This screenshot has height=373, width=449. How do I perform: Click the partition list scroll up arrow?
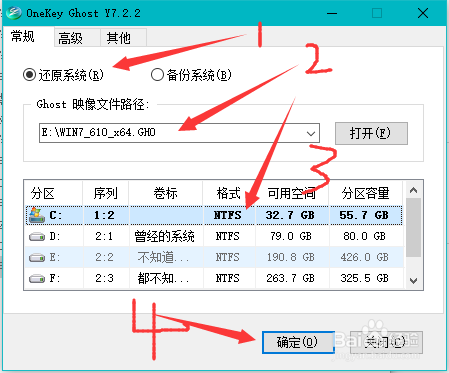point(413,190)
